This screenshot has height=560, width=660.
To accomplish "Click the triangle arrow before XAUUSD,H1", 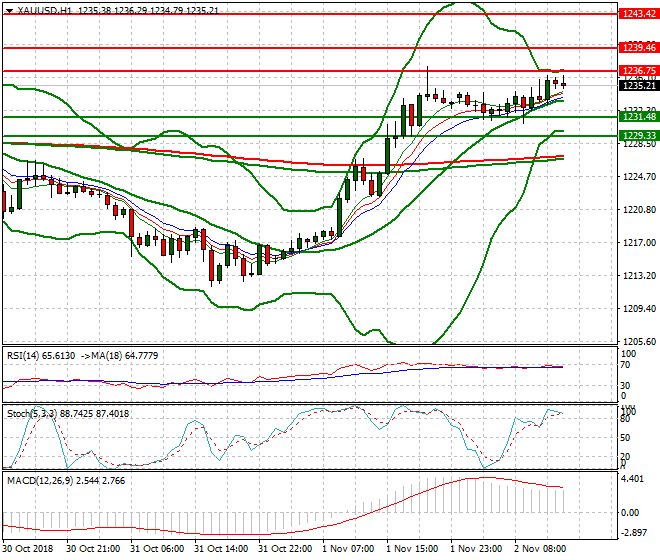I will click(9, 9).
